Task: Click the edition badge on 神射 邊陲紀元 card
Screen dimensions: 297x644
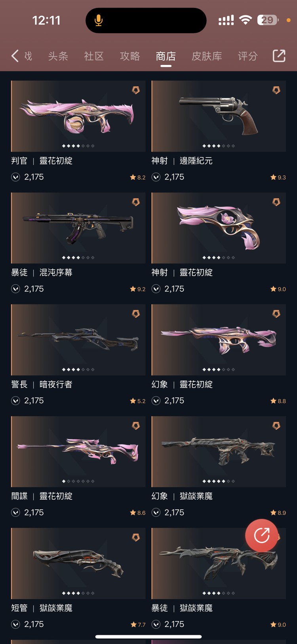Action: point(276,90)
